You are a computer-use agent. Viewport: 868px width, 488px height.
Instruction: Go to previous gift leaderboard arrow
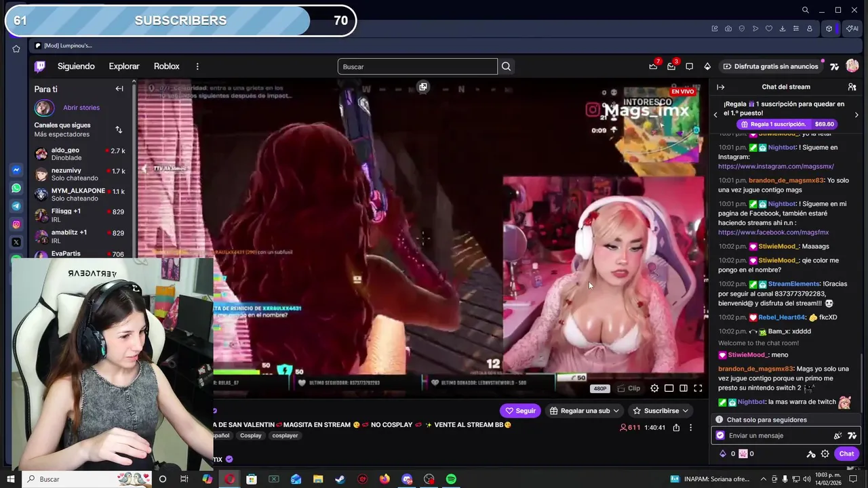715,115
